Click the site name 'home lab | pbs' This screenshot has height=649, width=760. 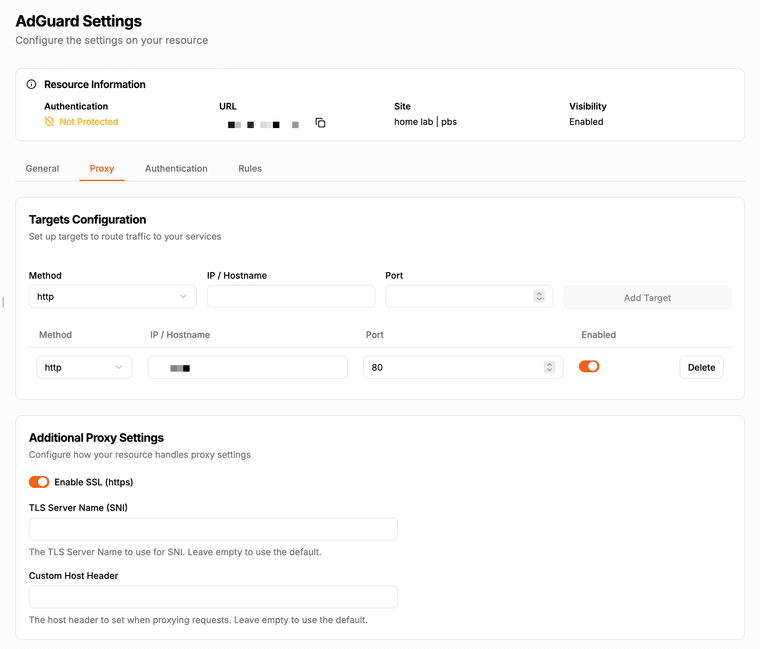426,122
